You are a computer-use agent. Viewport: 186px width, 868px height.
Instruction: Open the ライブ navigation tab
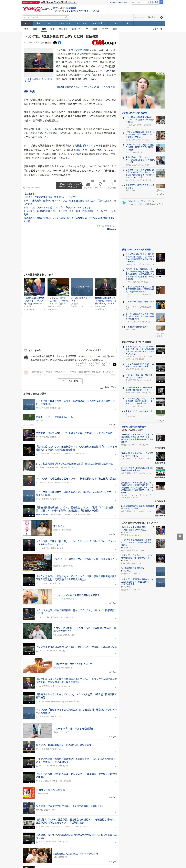coord(49,24)
